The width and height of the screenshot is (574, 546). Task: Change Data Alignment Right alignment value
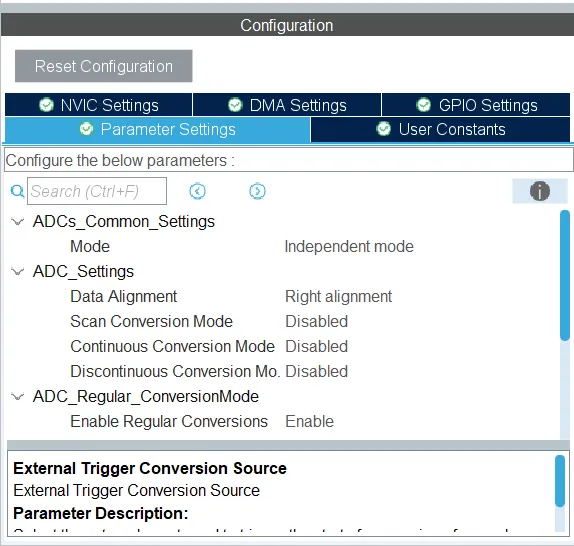coord(338,296)
